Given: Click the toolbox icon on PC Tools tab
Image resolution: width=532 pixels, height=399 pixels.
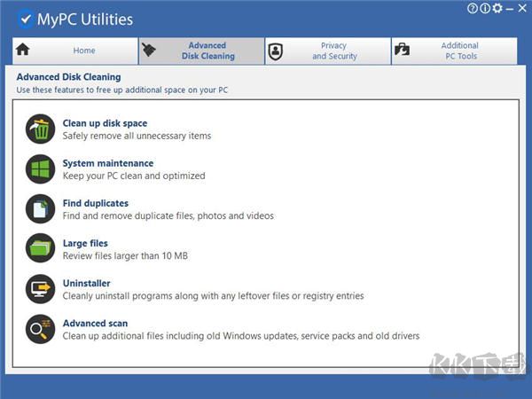Looking at the screenshot, I should 402,50.
